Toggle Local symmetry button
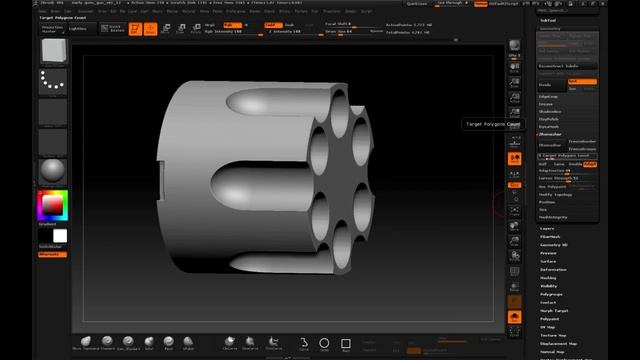Image resolution: width=640 pixels, height=360 pixels. tap(514, 175)
